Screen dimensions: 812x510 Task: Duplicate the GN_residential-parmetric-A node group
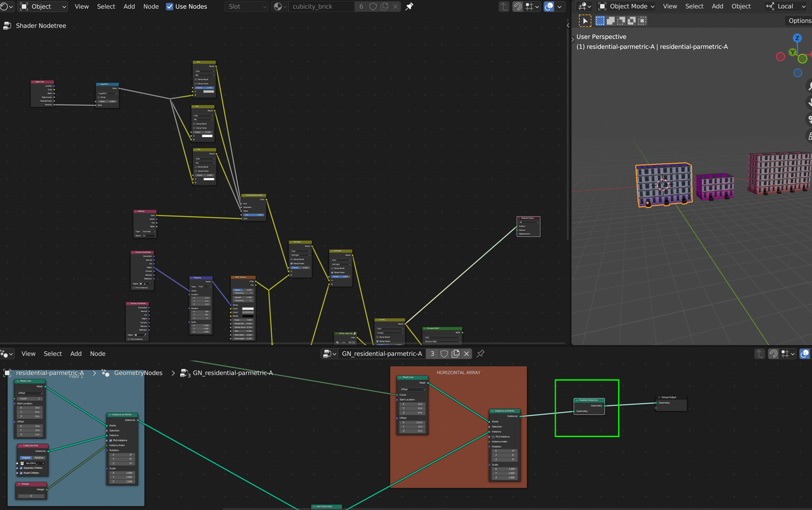pyautogui.click(x=455, y=354)
